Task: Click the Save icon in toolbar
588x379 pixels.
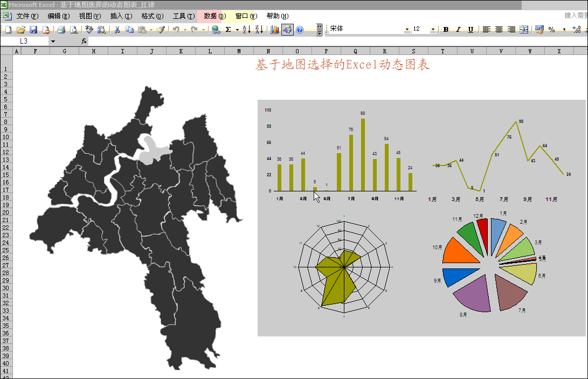Action: pos(33,30)
